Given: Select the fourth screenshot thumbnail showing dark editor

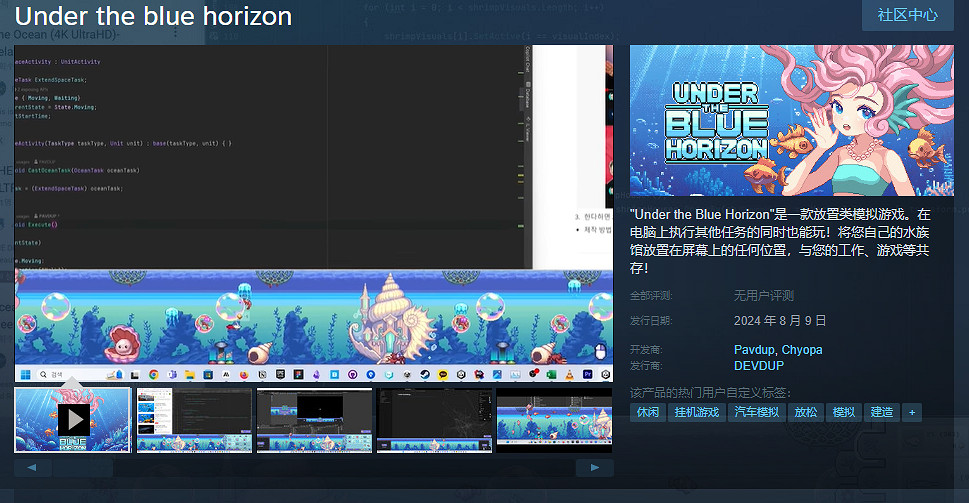Looking at the screenshot, I should (434, 420).
